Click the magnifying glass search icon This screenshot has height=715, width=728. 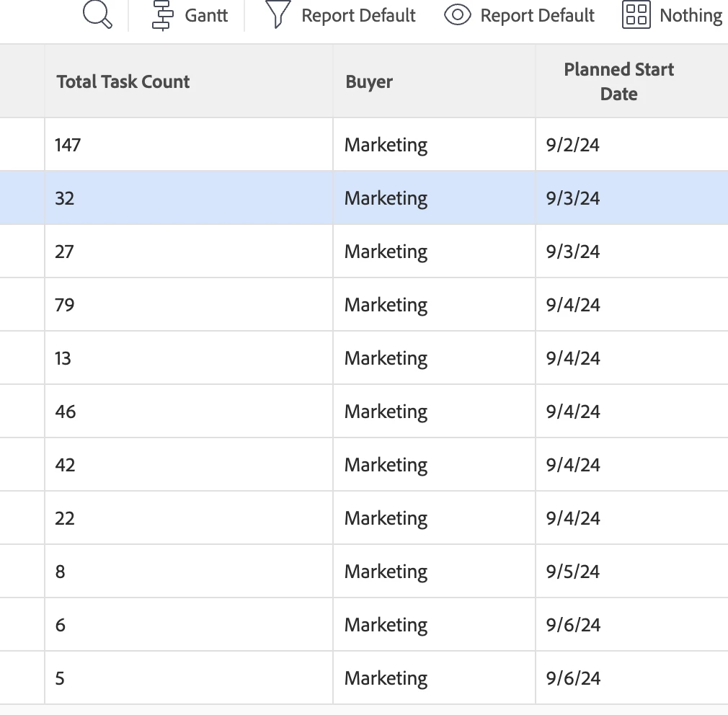[97, 15]
